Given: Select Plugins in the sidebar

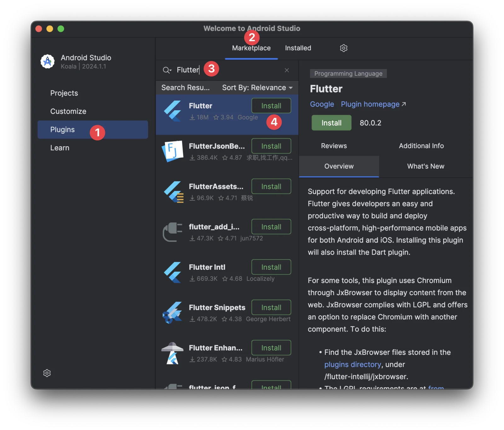Looking at the screenshot, I should click(93, 129).
